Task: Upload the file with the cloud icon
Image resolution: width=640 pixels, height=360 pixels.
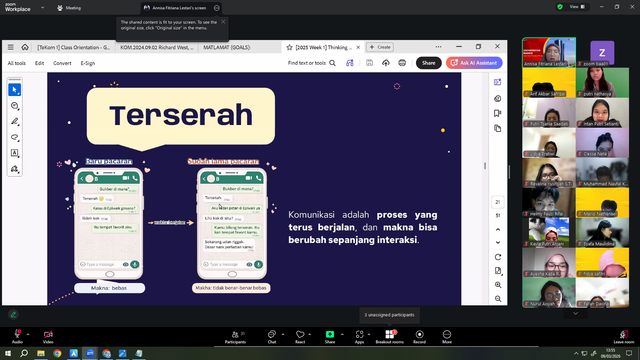Action: [x=386, y=63]
